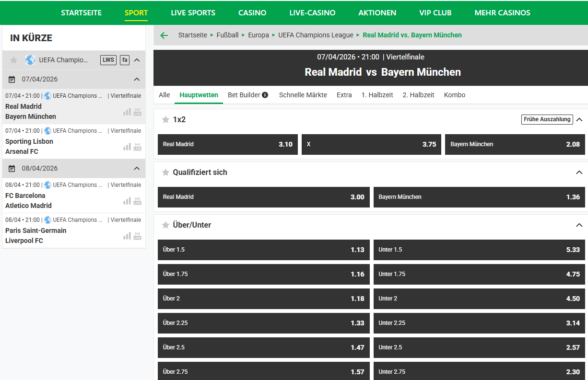Image resolution: width=588 pixels, height=380 pixels.
Task: Open the CASINO menu item
Action: point(252,13)
